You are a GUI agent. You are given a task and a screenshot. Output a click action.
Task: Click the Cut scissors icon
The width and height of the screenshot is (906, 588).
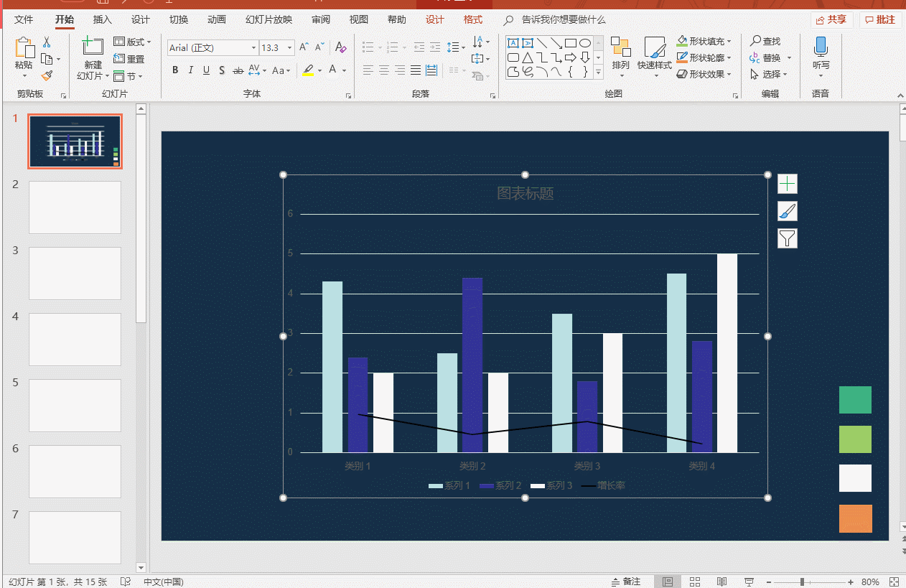[47, 42]
